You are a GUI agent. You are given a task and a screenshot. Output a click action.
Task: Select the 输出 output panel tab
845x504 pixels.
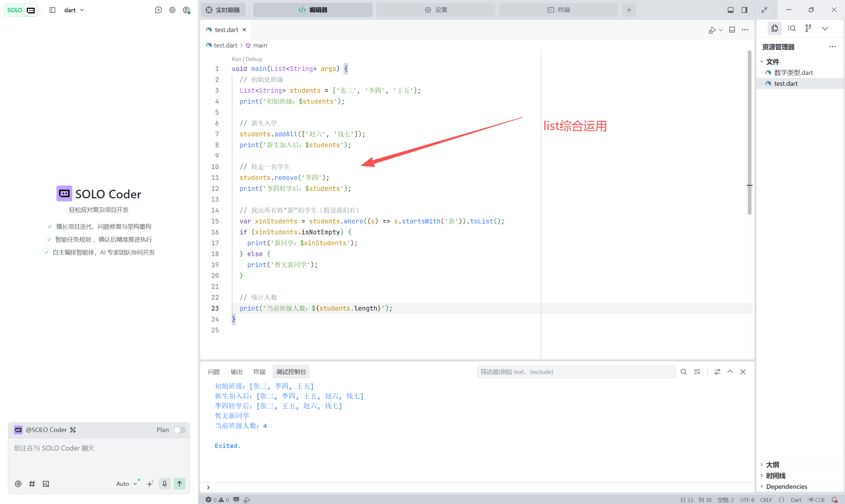click(236, 372)
